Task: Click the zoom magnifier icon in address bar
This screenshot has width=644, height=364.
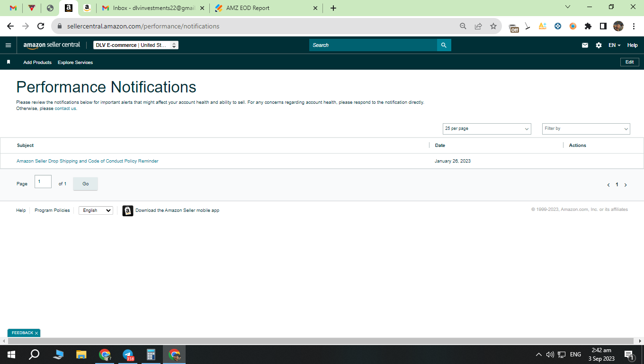Action: 463,26
